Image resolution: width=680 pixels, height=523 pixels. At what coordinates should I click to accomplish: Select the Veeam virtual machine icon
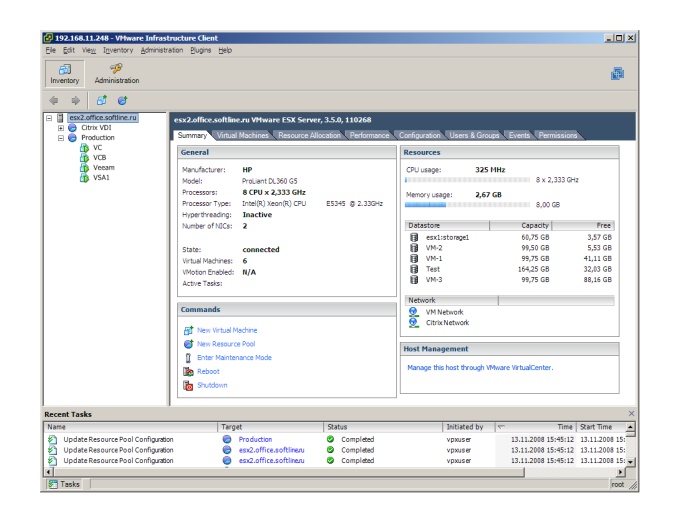coord(84,168)
